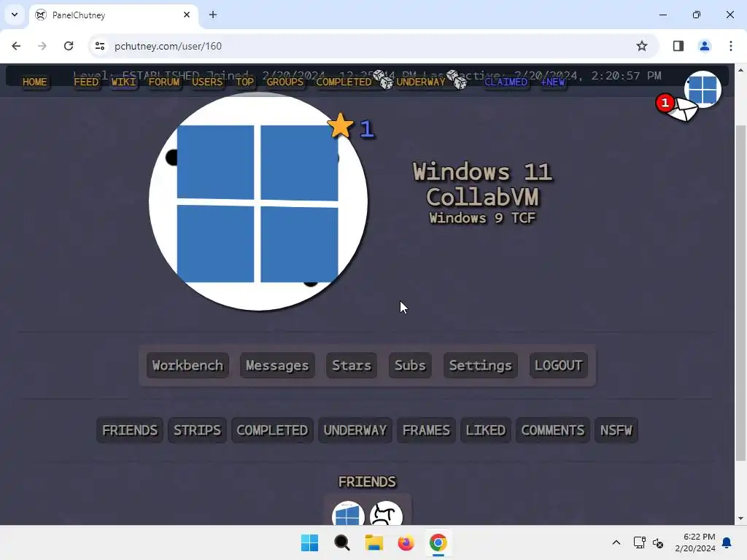Click the page vertical scrollbar thumb

tap(740, 293)
